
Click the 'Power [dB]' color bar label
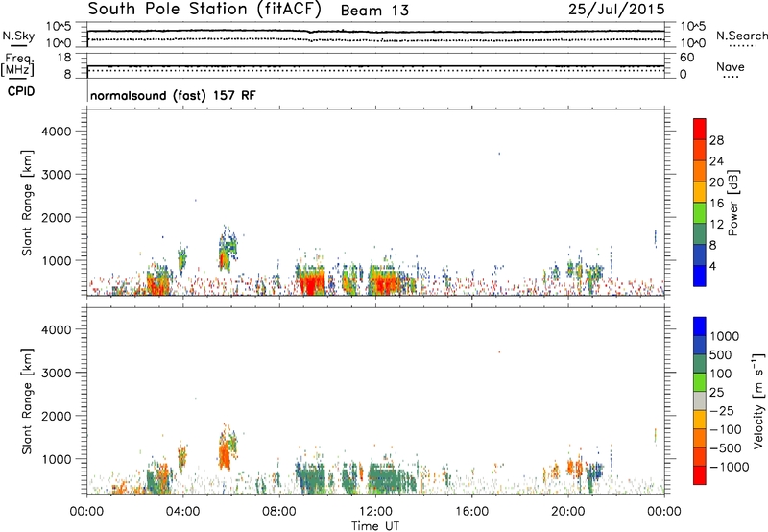[733, 203]
